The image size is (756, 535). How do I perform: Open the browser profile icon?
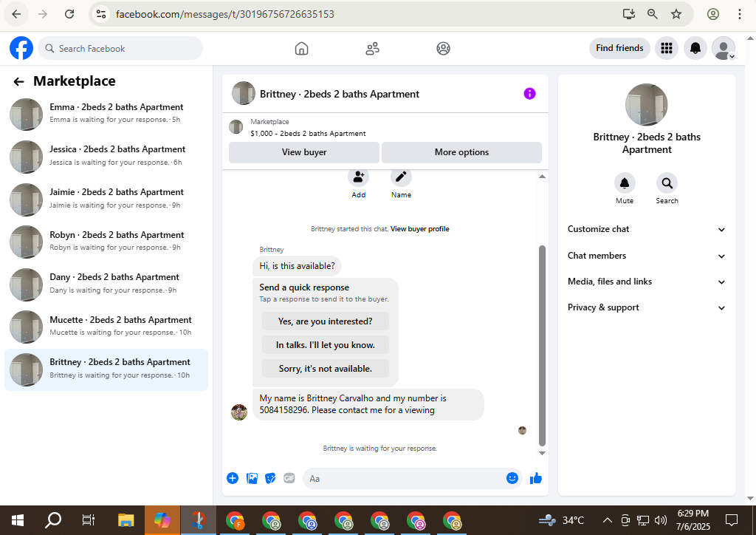[x=713, y=14]
